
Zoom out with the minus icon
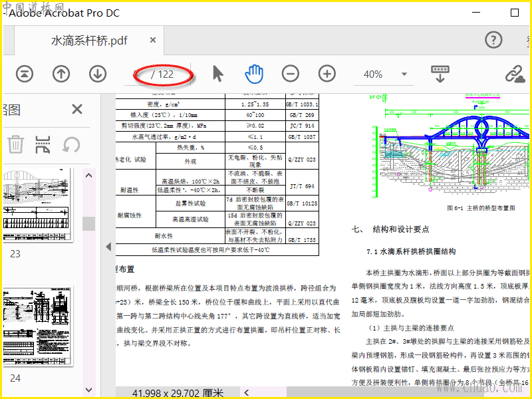(291, 74)
